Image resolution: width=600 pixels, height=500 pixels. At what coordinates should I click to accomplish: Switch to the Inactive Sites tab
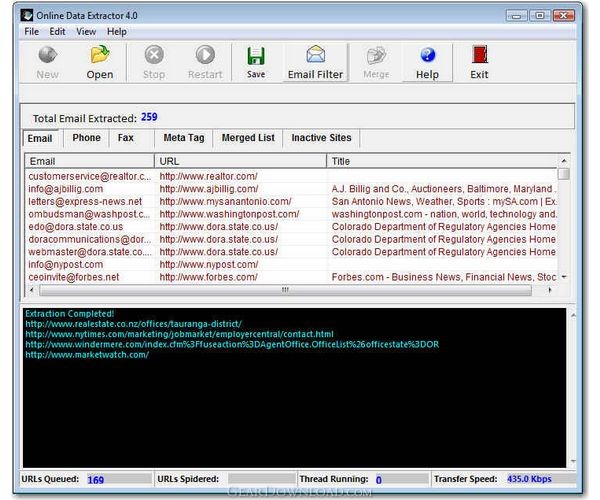click(321, 138)
